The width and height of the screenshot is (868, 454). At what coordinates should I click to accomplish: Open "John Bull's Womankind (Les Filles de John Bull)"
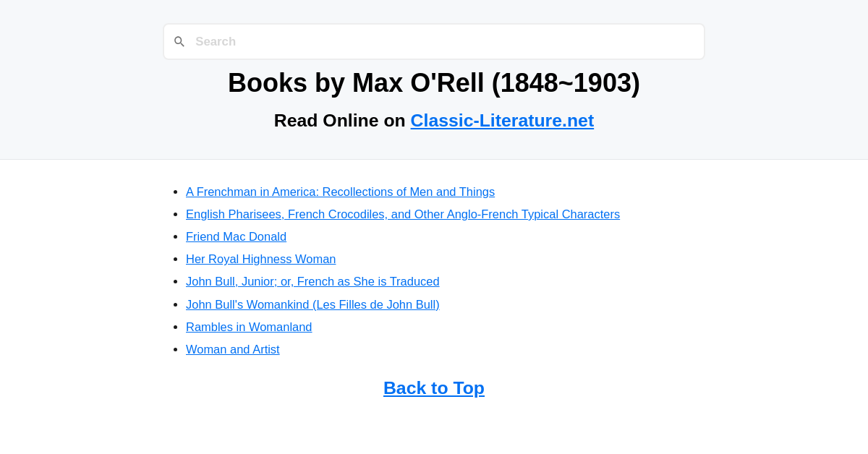[x=312, y=304]
